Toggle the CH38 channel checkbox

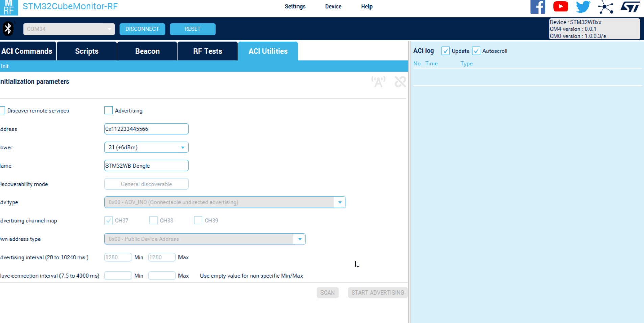153,220
